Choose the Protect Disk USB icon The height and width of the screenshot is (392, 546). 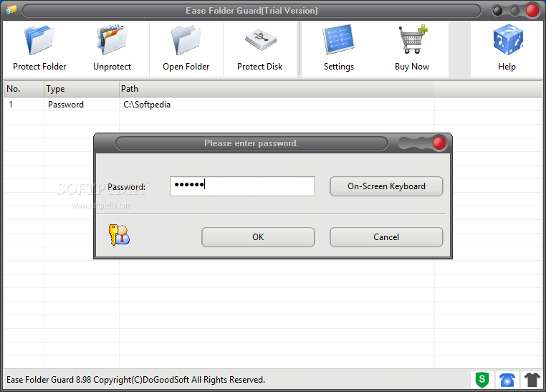(260, 40)
